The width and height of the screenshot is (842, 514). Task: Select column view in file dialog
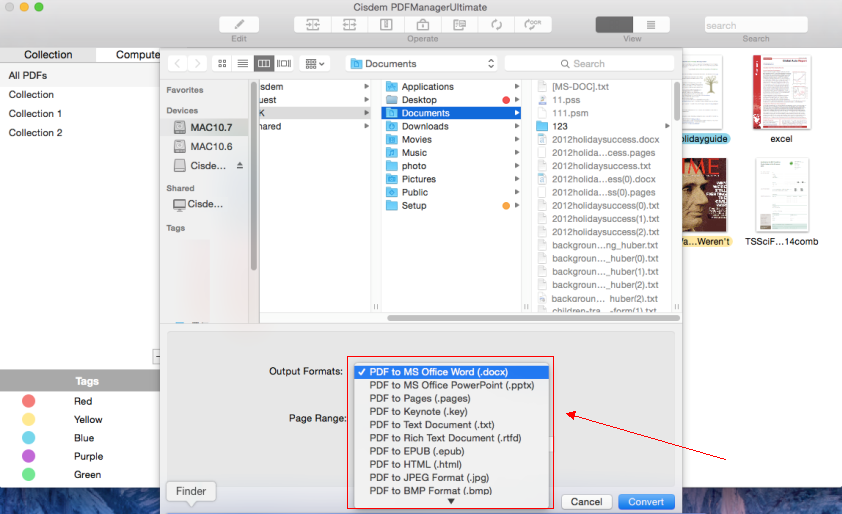click(x=264, y=63)
